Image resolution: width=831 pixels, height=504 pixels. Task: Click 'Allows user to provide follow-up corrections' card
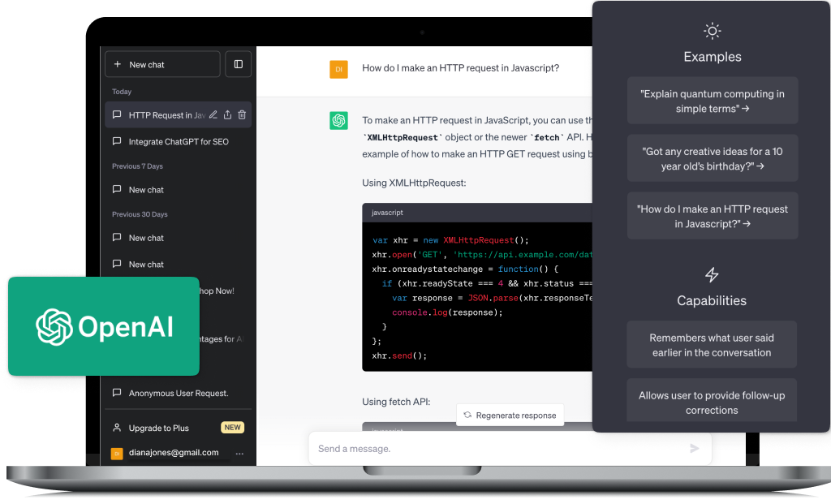[712, 401]
